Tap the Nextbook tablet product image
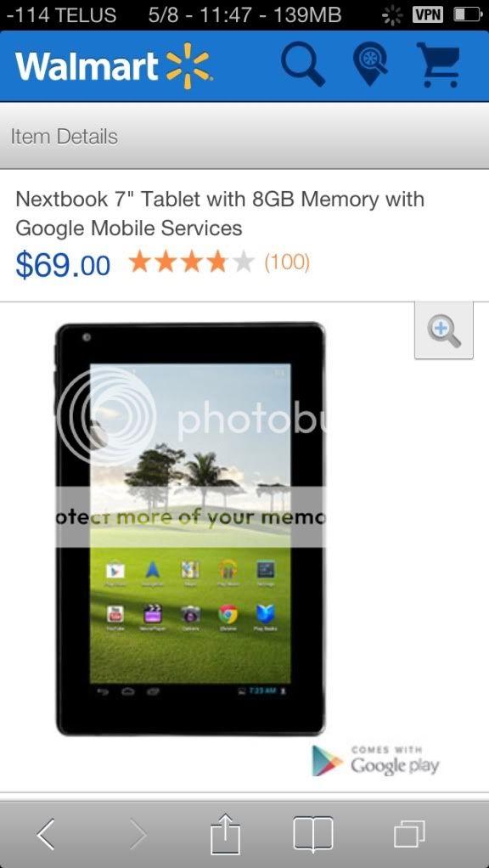This screenshot has height=868, width=489. click(189, 529)
